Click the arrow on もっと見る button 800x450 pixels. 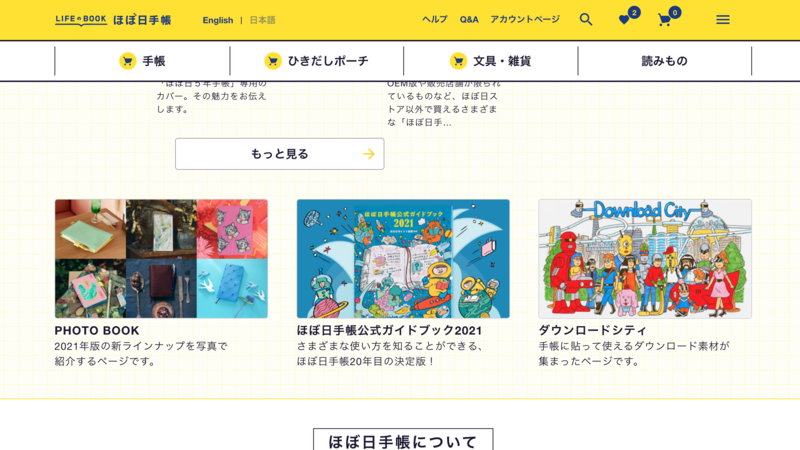click(369, 154)
